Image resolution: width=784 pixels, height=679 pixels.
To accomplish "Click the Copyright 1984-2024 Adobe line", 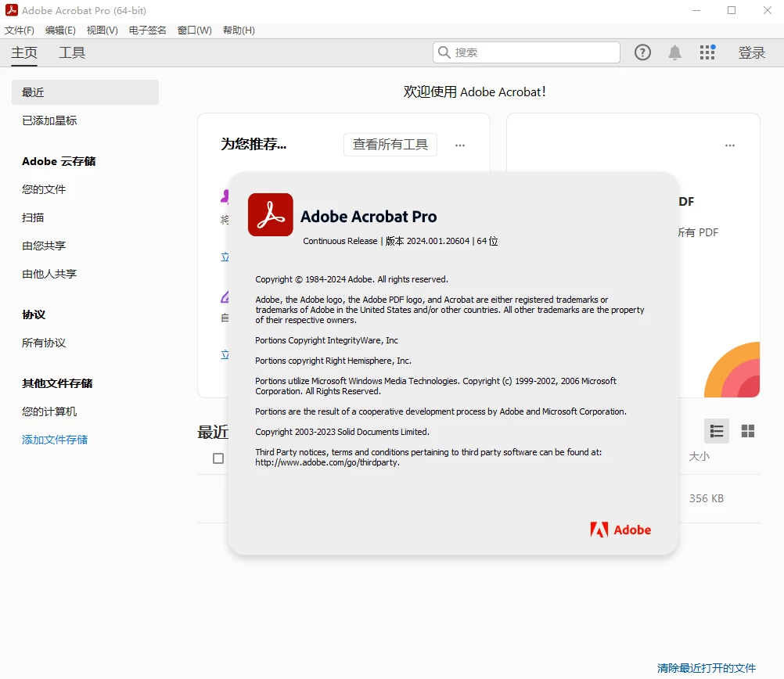I will 351,279.
